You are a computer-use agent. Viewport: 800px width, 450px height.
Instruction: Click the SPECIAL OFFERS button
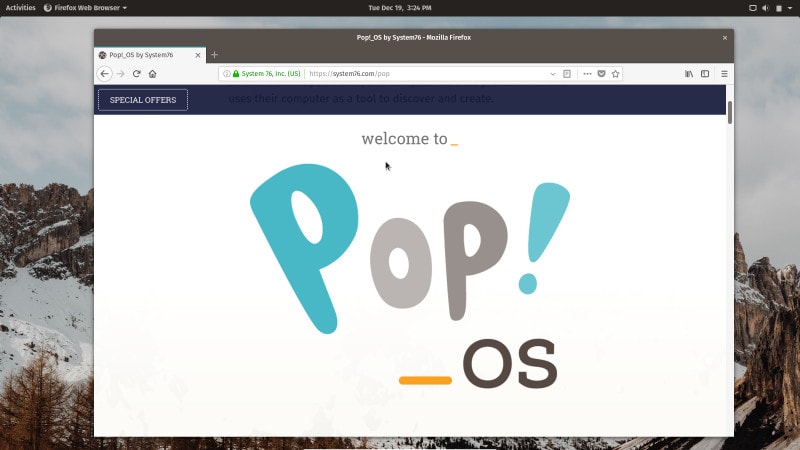coord(143,100)
